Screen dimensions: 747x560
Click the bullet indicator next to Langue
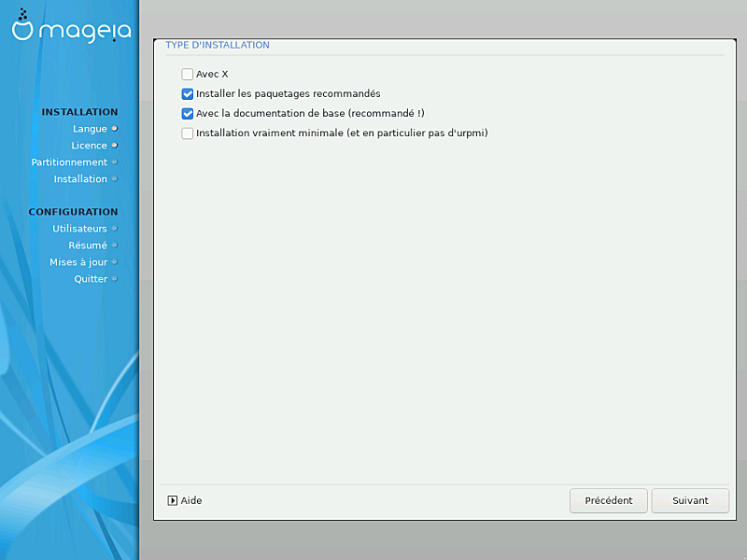tap(114, 129)
